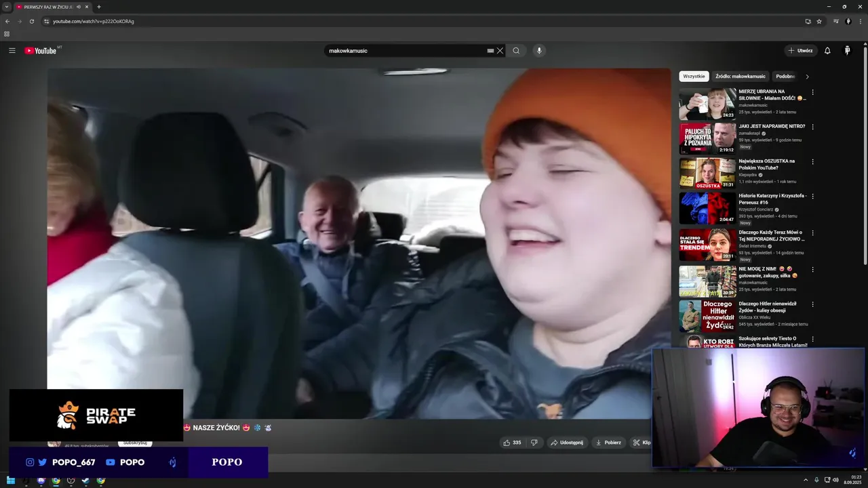Open thumbnail of MIERZĘ UBRANIA NA SIŁOWNIE
Viewport: 868px width, 488px height.
(707, 104)
